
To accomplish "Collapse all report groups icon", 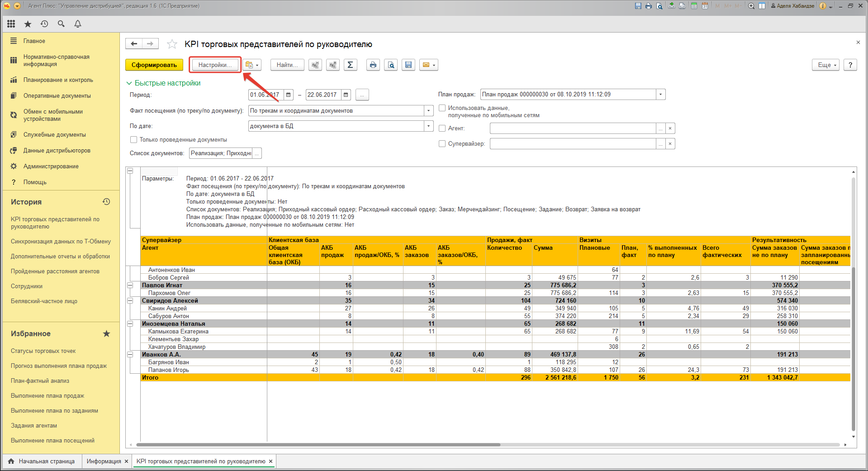I will click(315, 65).
